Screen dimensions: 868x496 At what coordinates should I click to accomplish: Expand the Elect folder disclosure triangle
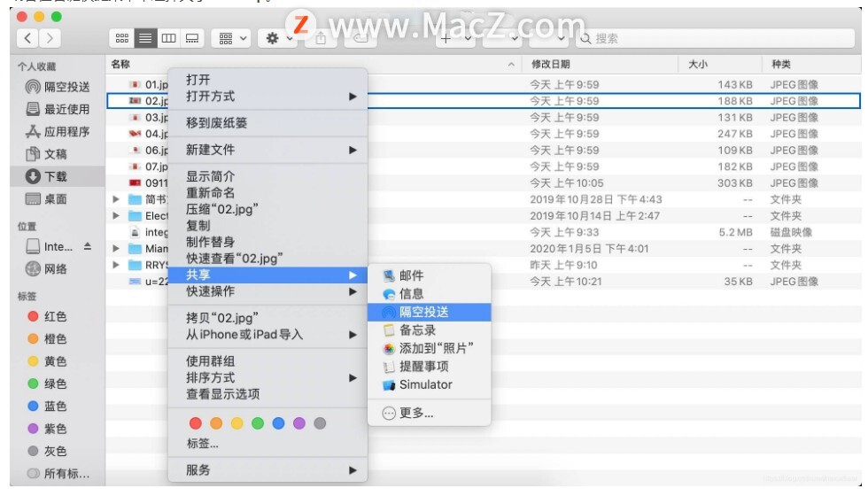click(x=116, y=216)
